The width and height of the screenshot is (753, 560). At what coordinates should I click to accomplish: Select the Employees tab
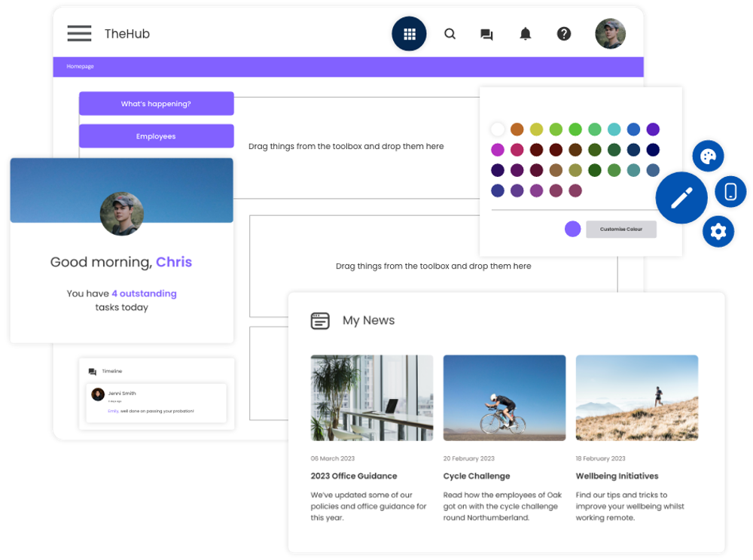point(156,136)
